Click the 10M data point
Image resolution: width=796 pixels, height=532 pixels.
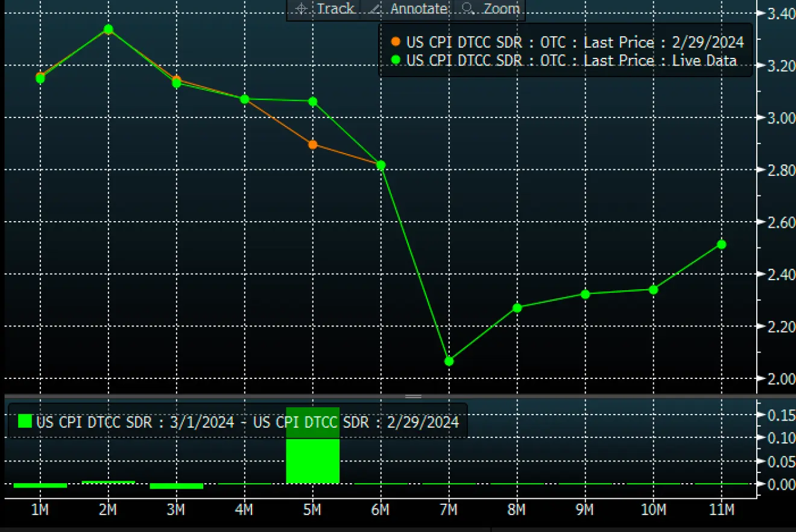654,289
